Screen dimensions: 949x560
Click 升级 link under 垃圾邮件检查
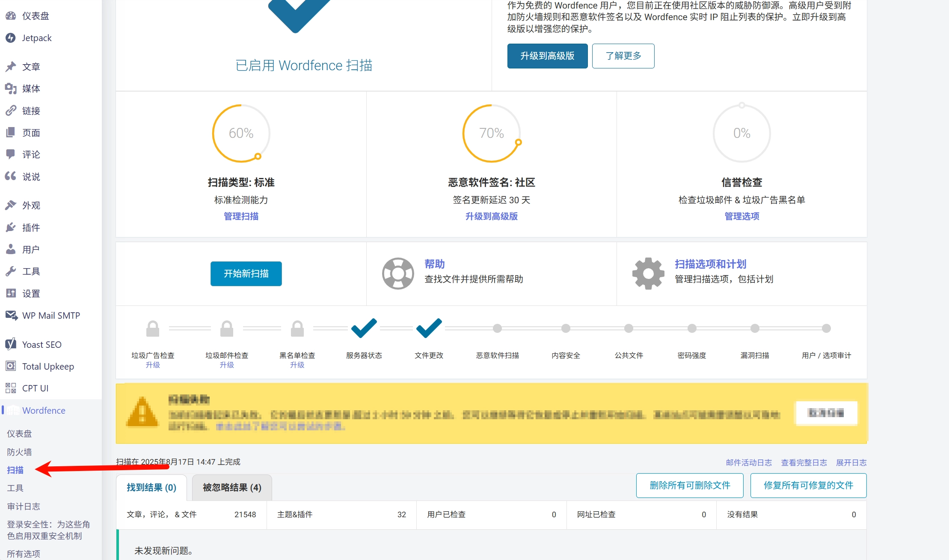pyautogui.click(x=227, y=365)
